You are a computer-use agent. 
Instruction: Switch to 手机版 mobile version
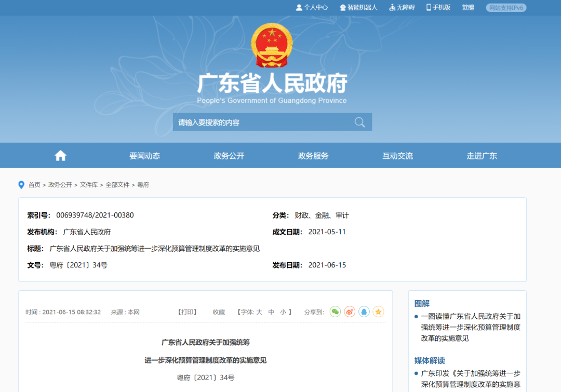pyautogui.click(x=438, y=7)
